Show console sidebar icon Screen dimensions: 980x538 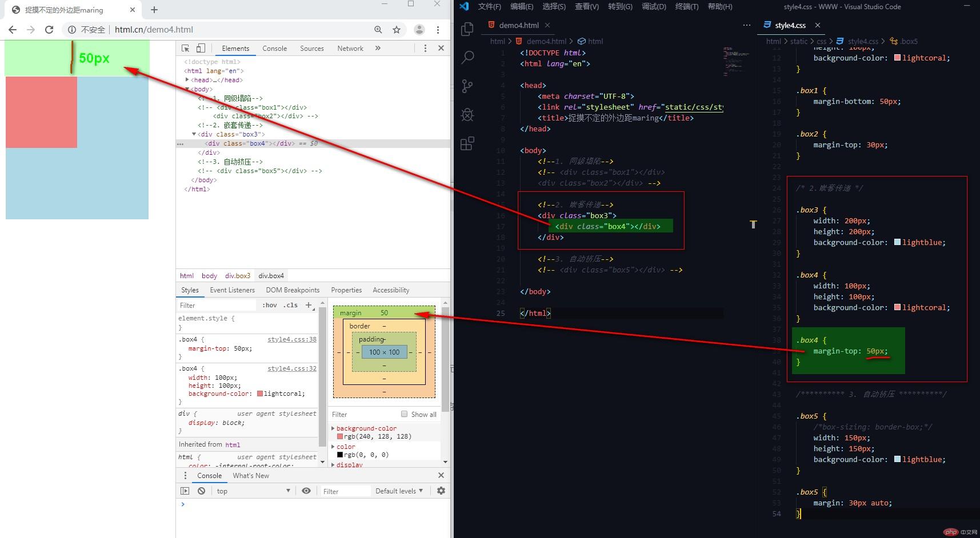[x=185, y=491]
